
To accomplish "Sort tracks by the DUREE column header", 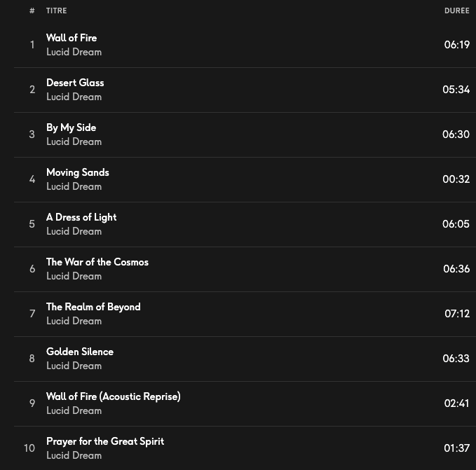I will 456,11.
